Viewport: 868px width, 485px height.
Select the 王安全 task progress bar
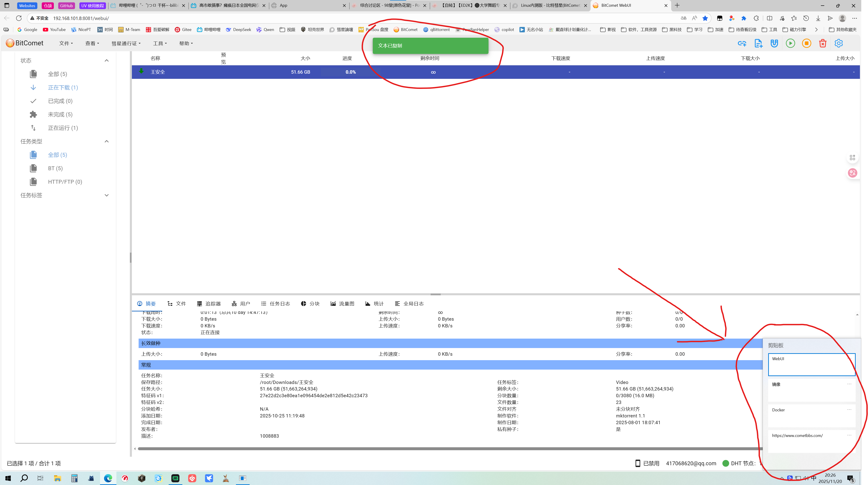point(350,72)
